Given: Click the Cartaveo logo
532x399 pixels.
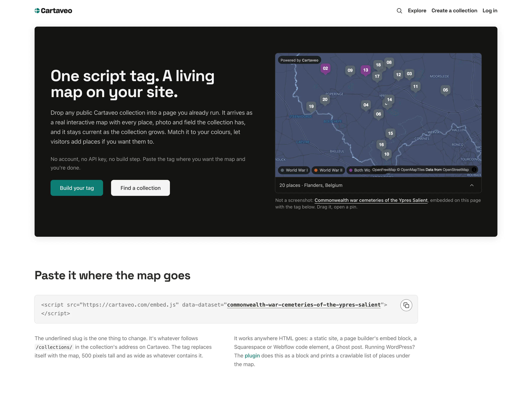Looking at the screenshot, I should pos(53,11).
